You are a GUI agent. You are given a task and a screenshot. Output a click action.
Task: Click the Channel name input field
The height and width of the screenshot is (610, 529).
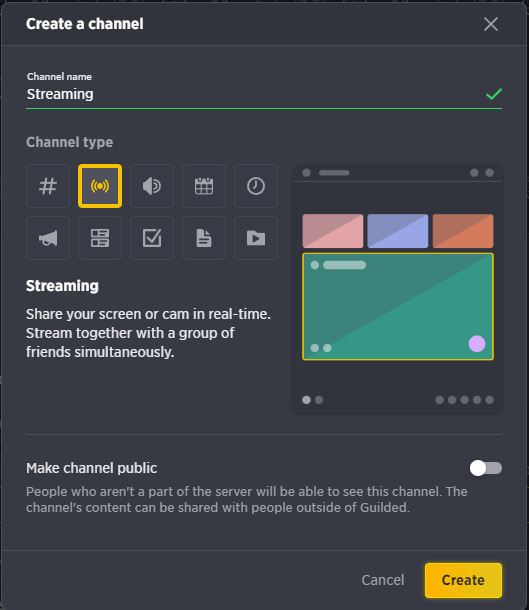coord(264,94)
